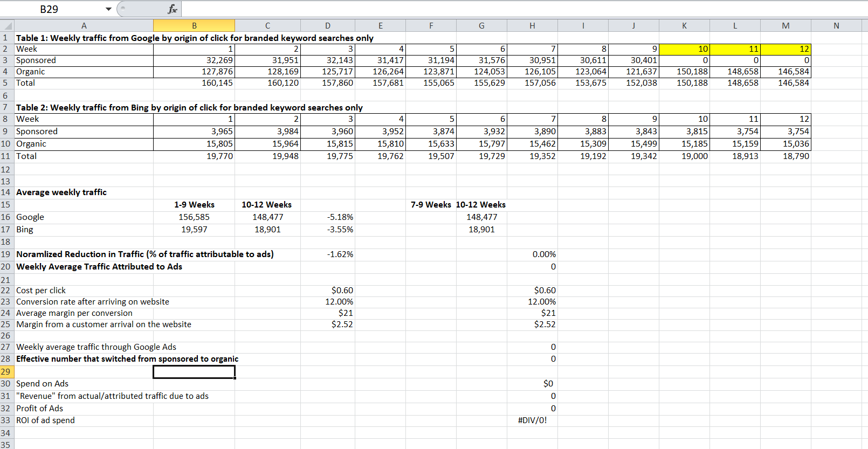The image size is (868, 449).
Task: Select Google sponsored value 32,269
Action: tap(194, 60)
